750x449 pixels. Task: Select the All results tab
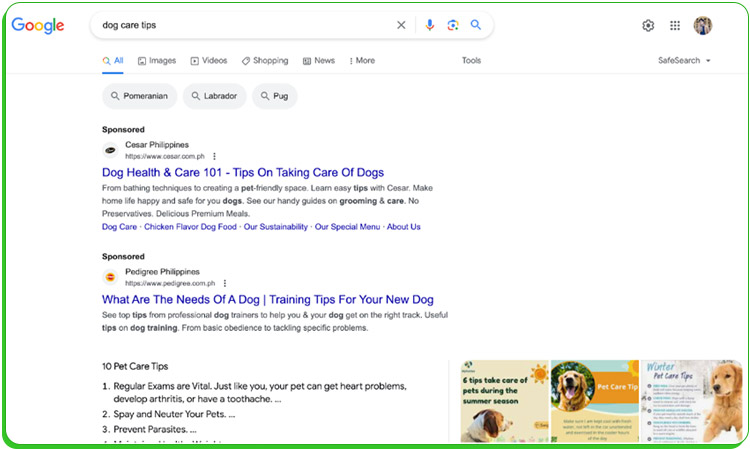tap(113, 61)
